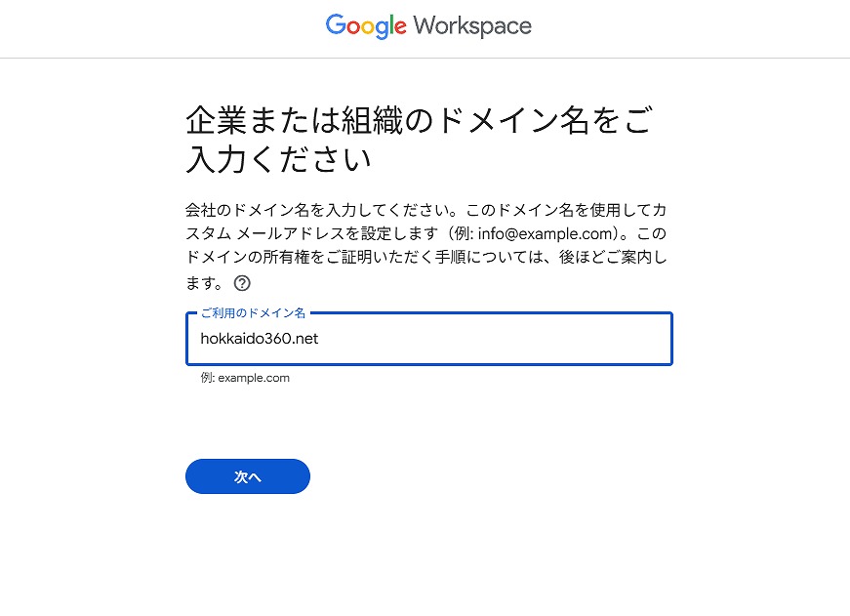This screenshot has height=616, width=850.
Task: Click the ます。 text beside the help icon
Action: pos(204,284)
